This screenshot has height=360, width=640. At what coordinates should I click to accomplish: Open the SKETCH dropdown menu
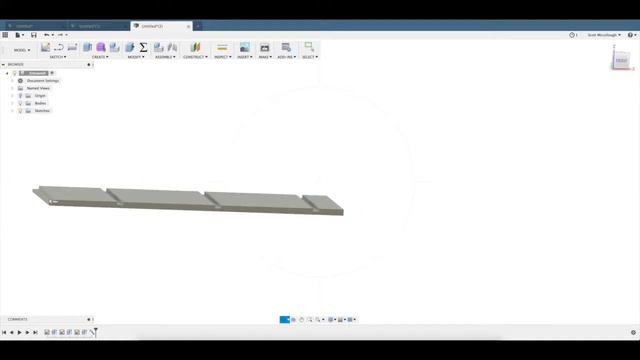point(58,57)
